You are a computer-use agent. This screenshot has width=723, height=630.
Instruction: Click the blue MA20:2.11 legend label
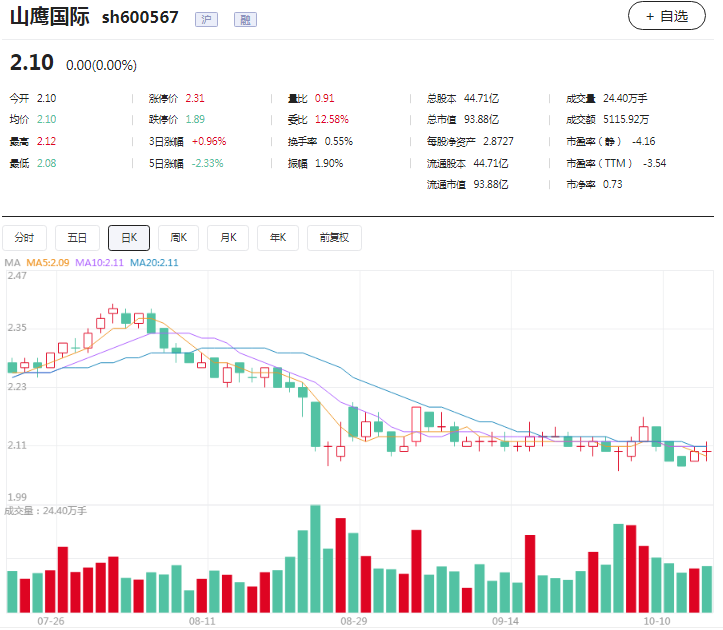(x=153, y=263)
